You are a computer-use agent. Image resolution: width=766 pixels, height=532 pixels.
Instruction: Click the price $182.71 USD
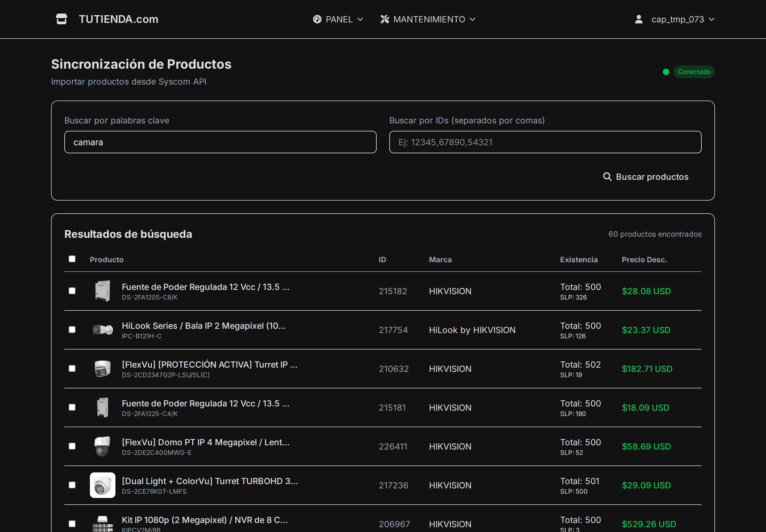(x=647, y=369)
